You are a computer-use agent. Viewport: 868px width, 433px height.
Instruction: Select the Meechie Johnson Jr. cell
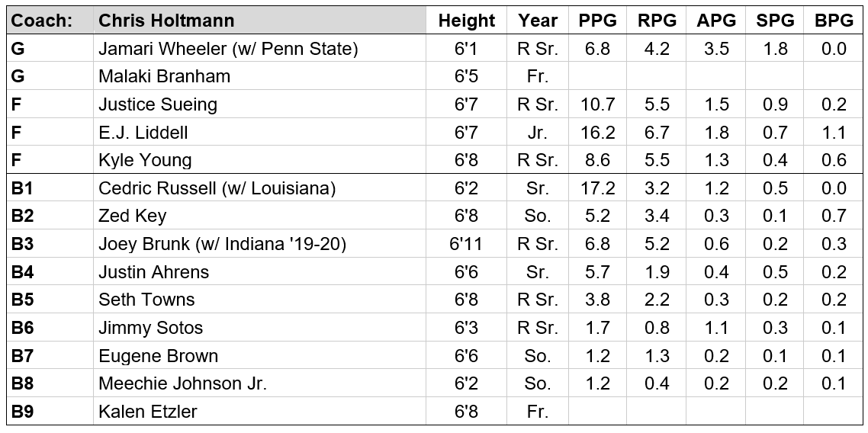point(259,383)
